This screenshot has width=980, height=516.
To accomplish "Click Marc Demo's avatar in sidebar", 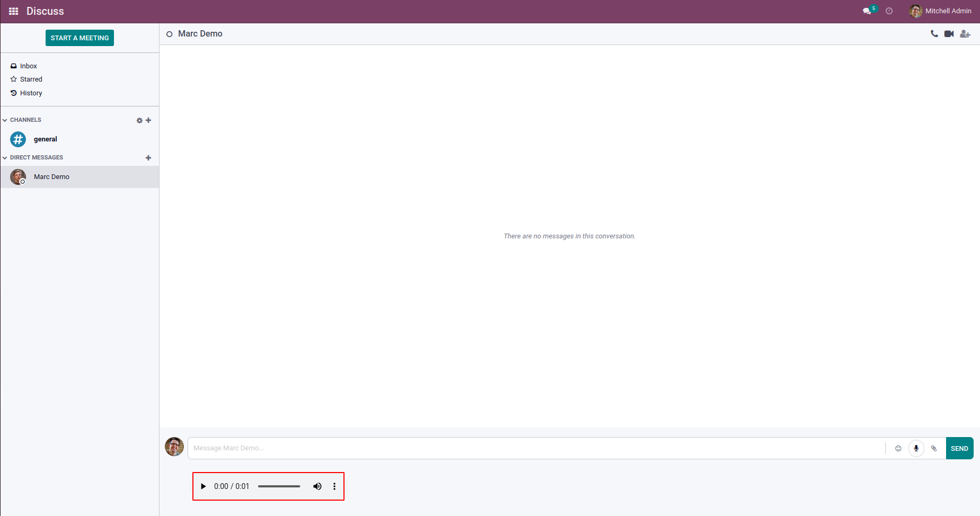I will [x=18, y=177].
